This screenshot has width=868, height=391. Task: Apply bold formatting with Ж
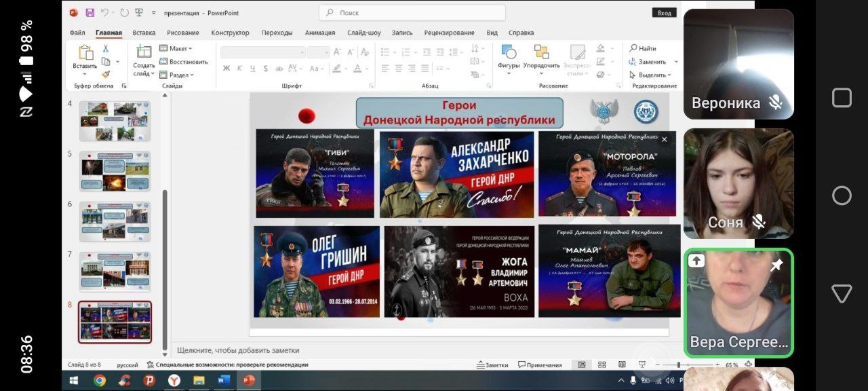pos(226,68)
